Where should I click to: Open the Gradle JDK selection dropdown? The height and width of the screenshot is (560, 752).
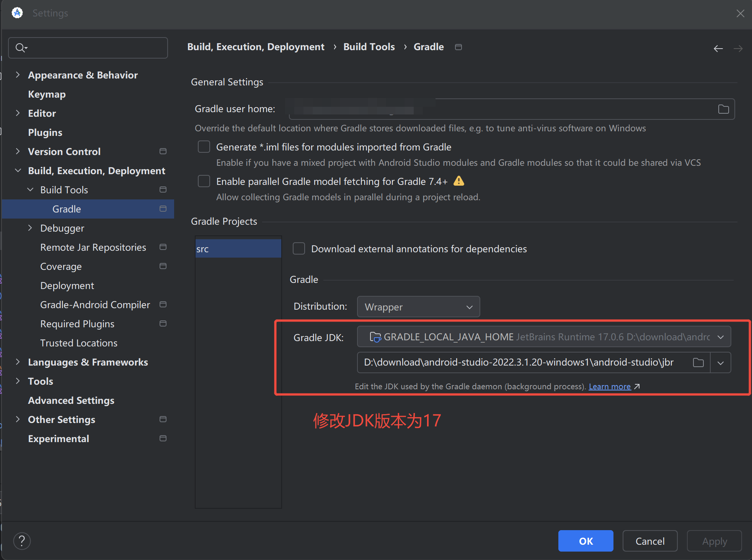click(x=543, y=337)
